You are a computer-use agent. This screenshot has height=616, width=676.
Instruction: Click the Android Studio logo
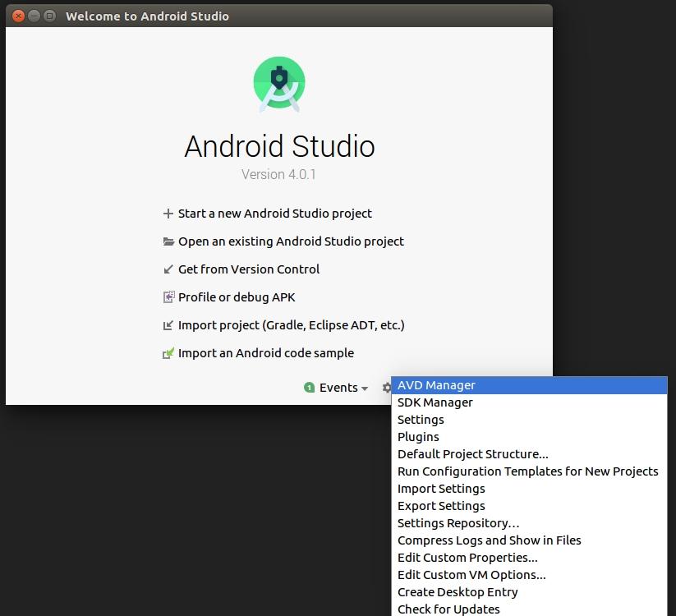(x=279, y=84)
